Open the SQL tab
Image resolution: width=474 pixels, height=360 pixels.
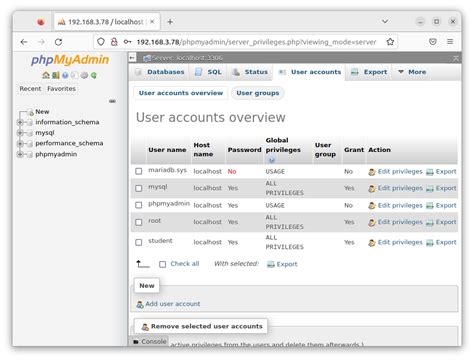tap(208, 72)
